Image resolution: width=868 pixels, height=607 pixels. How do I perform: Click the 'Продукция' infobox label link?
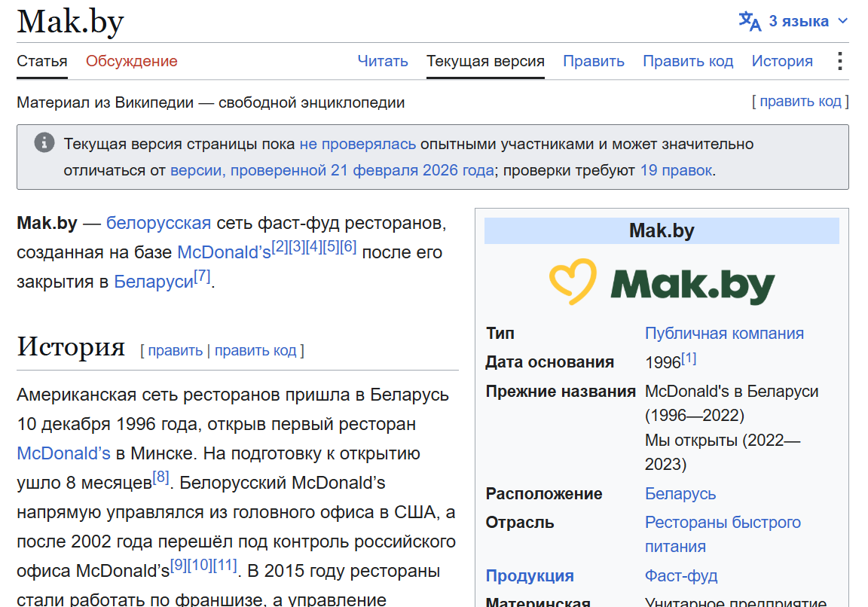pyautogui.click(x=530, y=575)
